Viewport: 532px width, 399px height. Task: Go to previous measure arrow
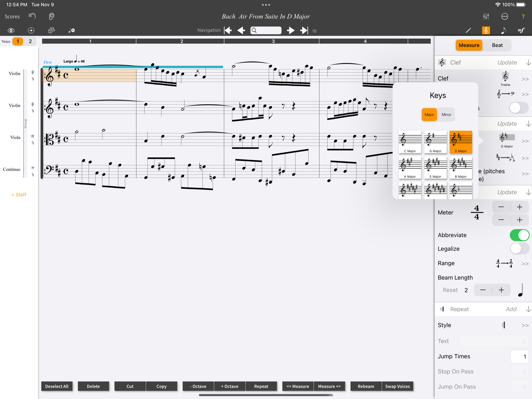pyautogui.click(x=241, y=30)
